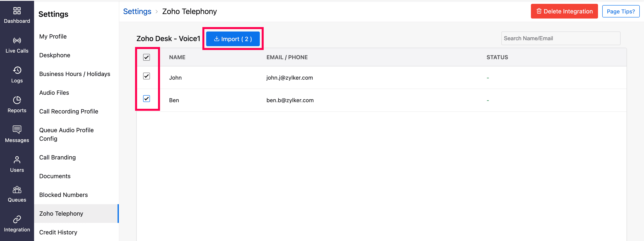Open the Dashboard grid icon
The image size is (644, 241).
[17, 11]
